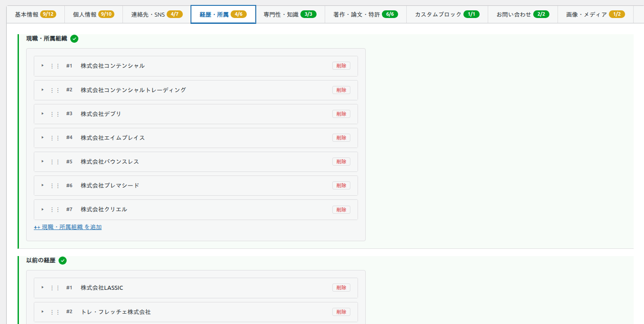The width and height of the screenshot is (644, 324).
Task: Click drag handle icon for 株式会社エイムプレイス
Action: click(x=55, y=138)
